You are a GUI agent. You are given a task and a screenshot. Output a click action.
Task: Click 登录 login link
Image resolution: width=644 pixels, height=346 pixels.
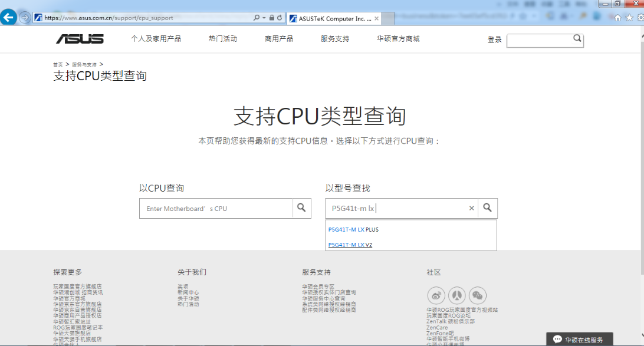494,40
